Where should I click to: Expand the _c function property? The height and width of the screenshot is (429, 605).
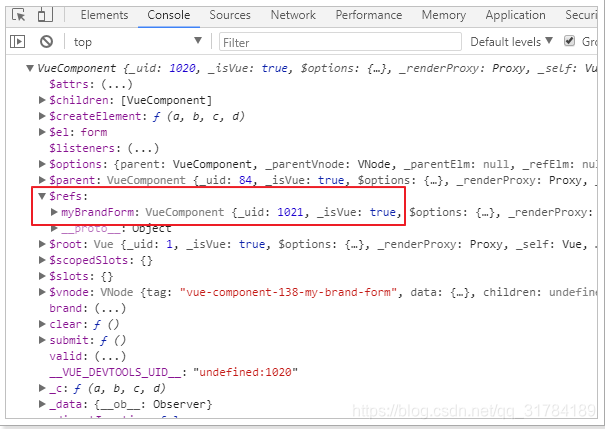tap(42, 388)
